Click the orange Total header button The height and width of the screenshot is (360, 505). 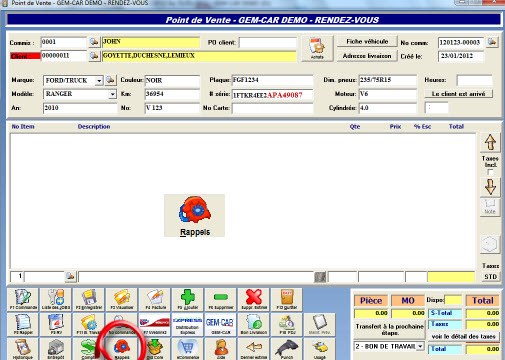482,301
